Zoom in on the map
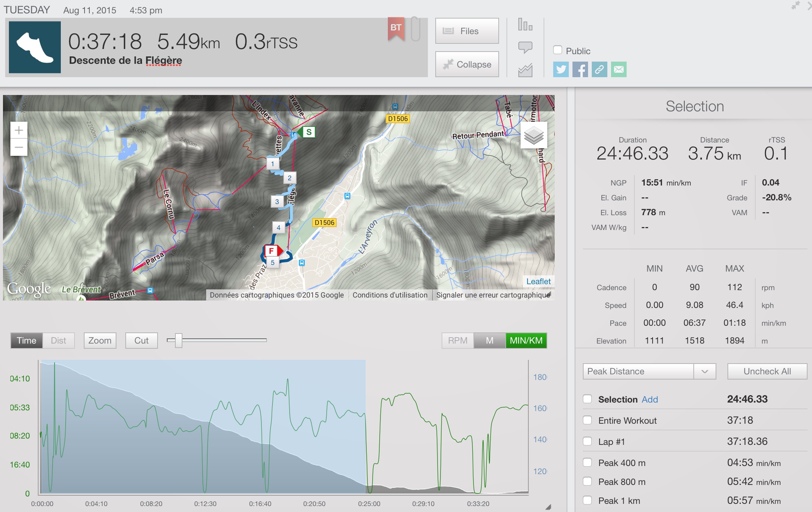The height and width of the screenshot is (512, 812). [x=19, y=130]
